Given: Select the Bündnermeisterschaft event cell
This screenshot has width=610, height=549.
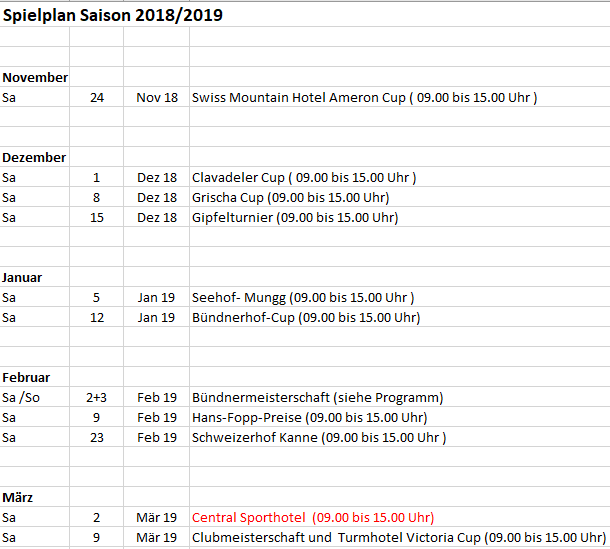Looking at the screenshot, I should click(317, 398).
